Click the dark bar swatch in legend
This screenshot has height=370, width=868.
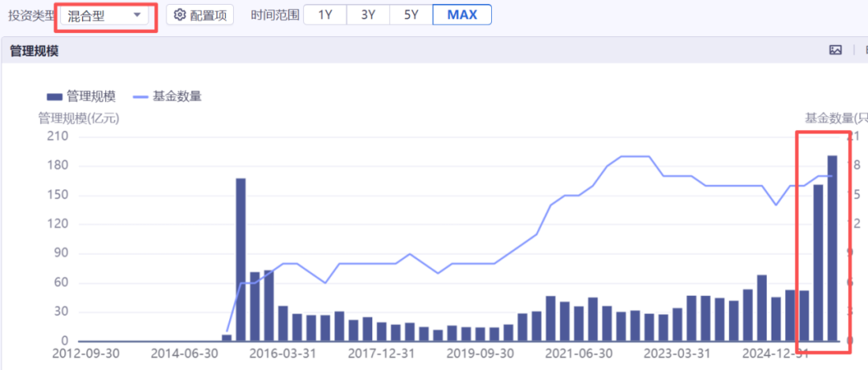[x=55, y=97]
